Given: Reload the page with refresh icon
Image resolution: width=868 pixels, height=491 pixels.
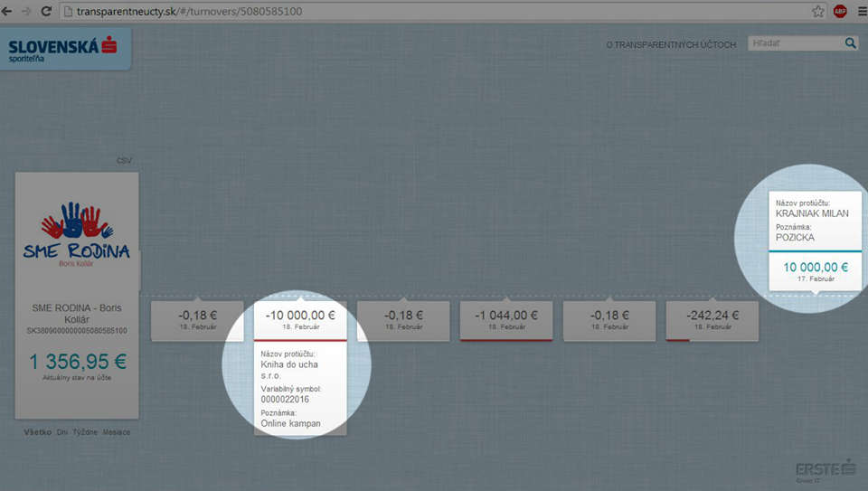Looking at the screenshot, I should click(x=46, y=11).
